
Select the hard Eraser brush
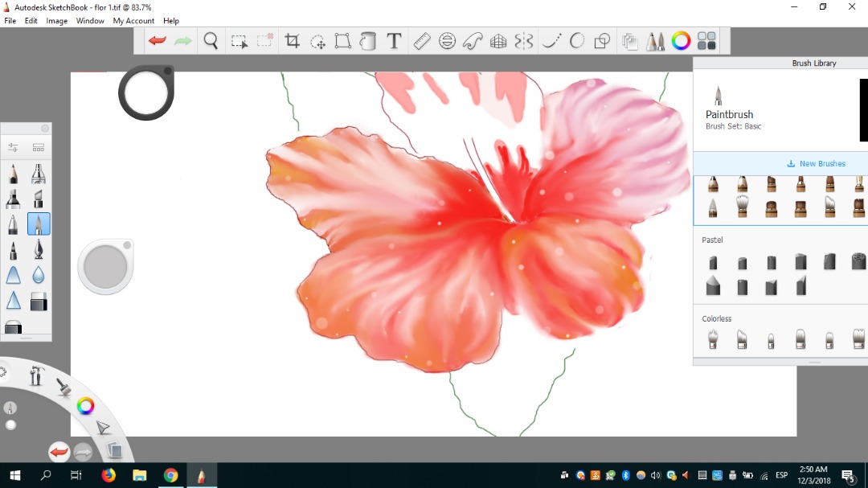(39, 302)
